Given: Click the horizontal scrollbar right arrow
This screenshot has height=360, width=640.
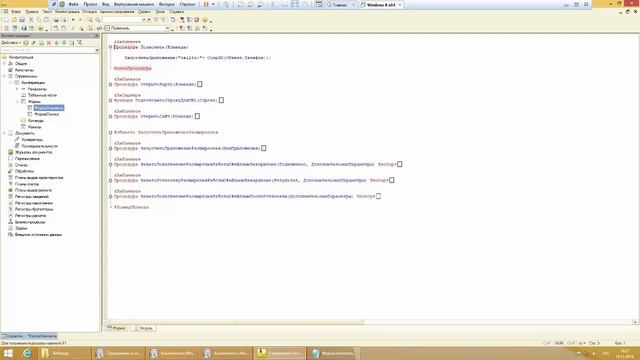Looking at the screenshot, I should (x=635, y=322).
